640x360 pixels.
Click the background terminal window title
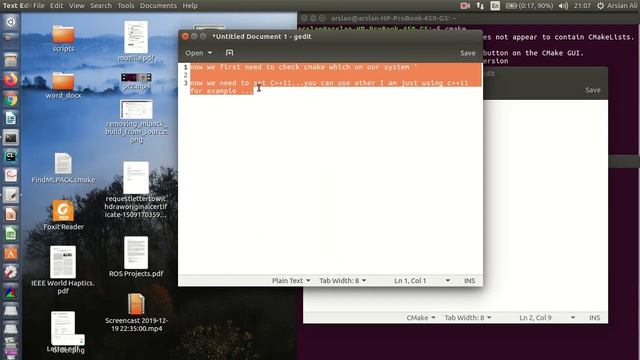pos(393,18)
